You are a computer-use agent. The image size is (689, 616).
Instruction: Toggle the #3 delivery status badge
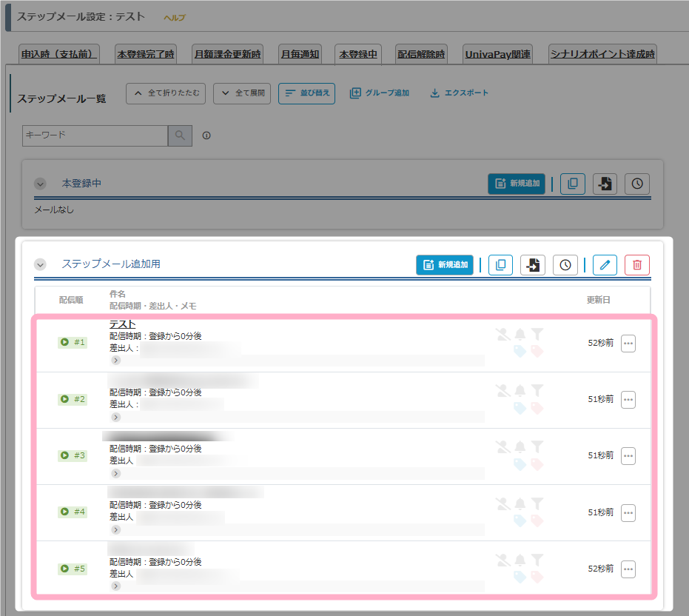click(x=73, y=455)
